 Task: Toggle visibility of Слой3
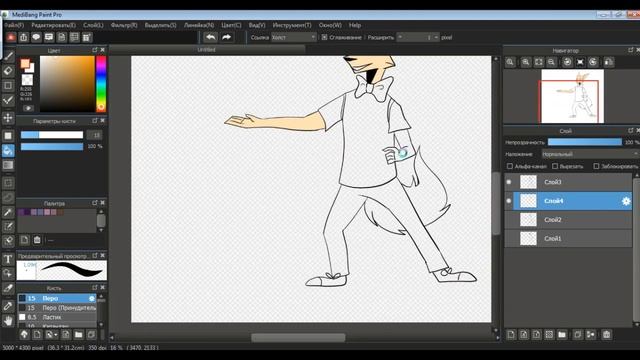[x=509, y=182]
